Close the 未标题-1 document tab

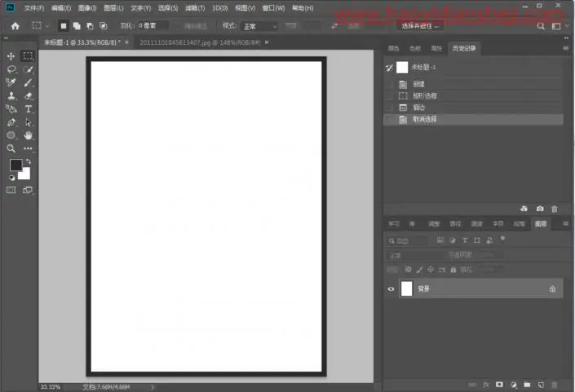click(x=126, y=42)
